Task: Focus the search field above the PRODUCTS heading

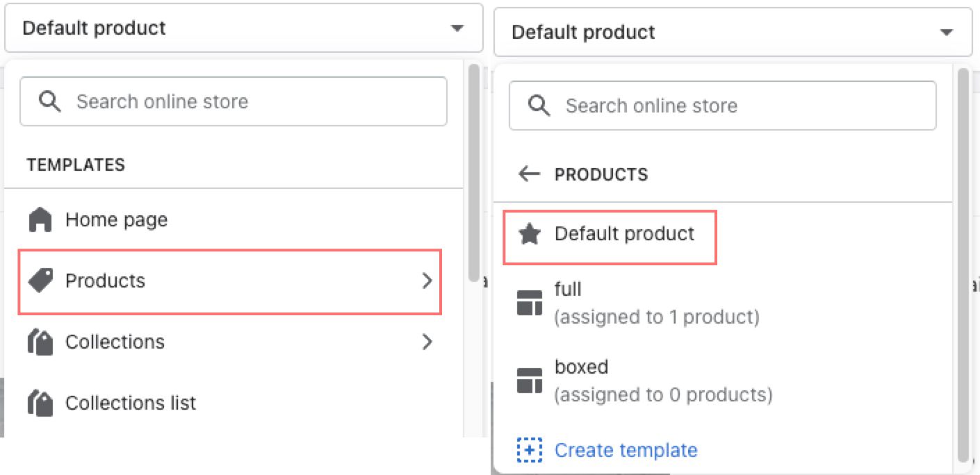Action: (x=723, y=106)
